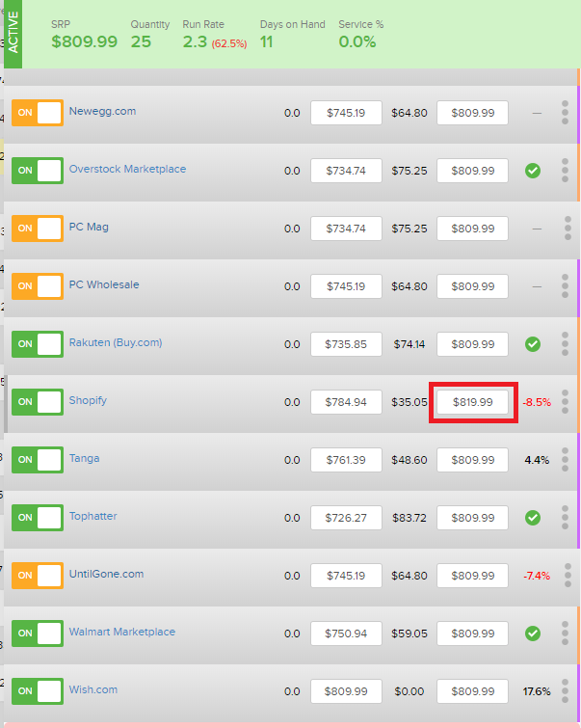
Task: Open the Overstock Marketplace link
Action: coord(127,169)
